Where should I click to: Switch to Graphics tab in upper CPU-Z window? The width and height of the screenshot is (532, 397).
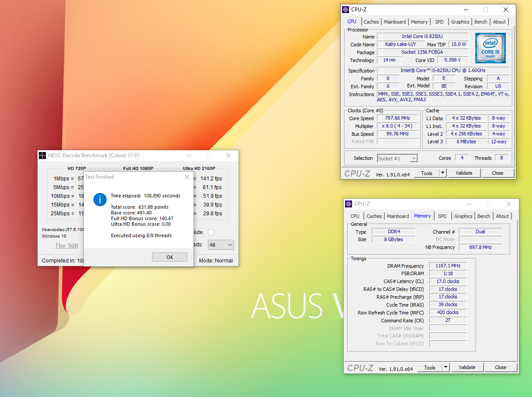tap(460, 22)
